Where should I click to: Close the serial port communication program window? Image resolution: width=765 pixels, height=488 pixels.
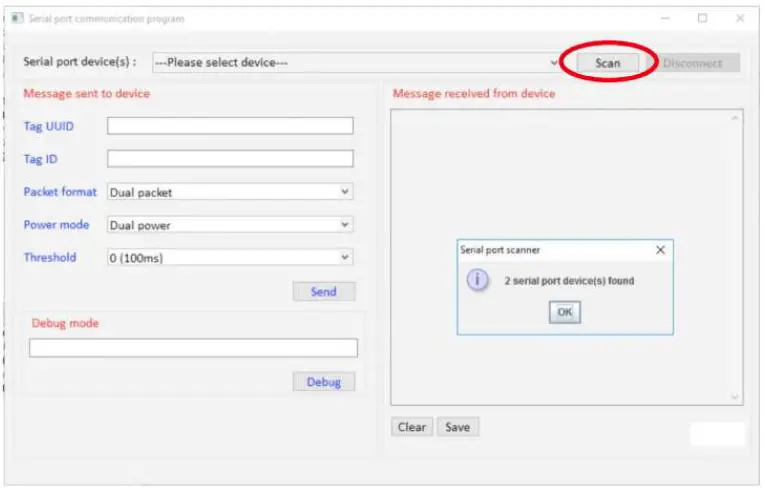coord(740,19)
